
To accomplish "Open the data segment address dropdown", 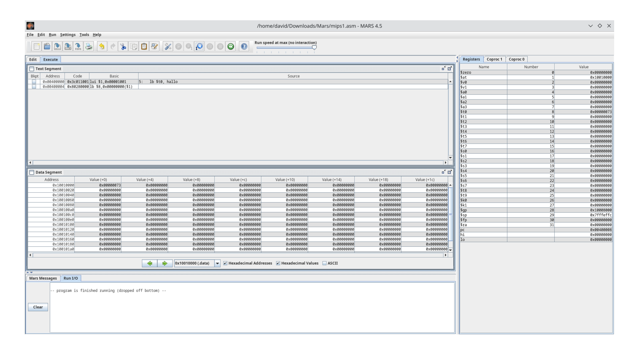I will 218,263.
